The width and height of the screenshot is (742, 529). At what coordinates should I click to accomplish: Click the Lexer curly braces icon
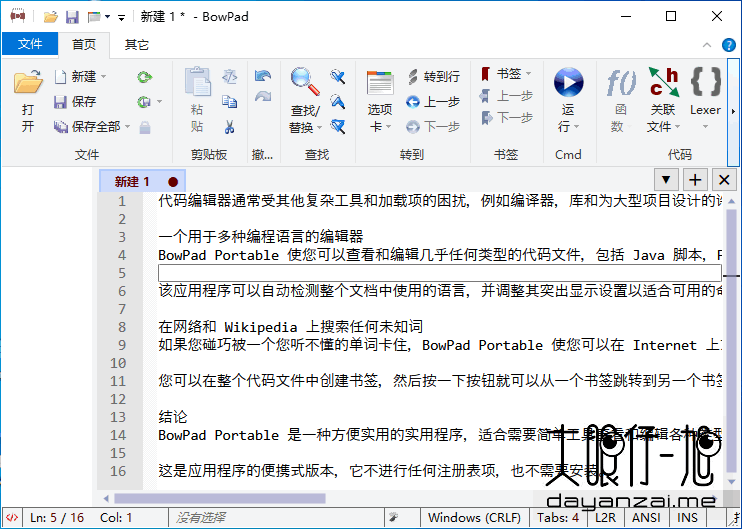pos(706,81)
